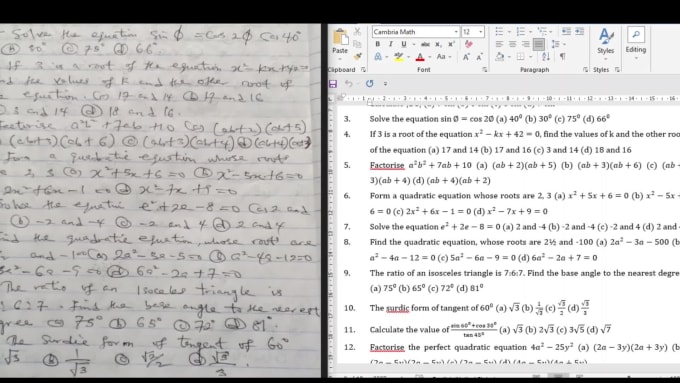Apply the red font color swatch
This screenshot has width=680, height=383.
[x=420, y=57]
